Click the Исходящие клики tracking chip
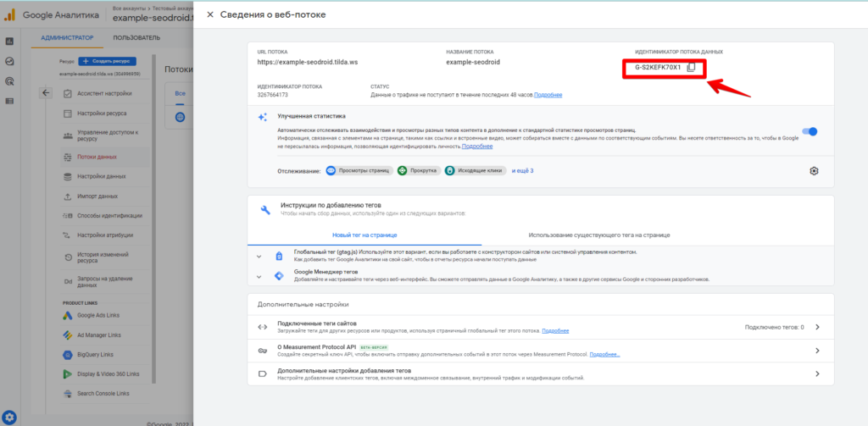Viewport: 868px width, 426px height. [476, 171]
